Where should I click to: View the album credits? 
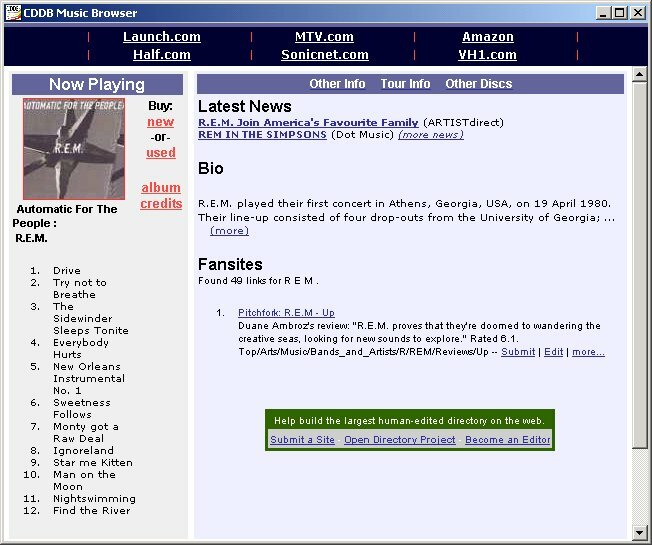click(161, 195)
